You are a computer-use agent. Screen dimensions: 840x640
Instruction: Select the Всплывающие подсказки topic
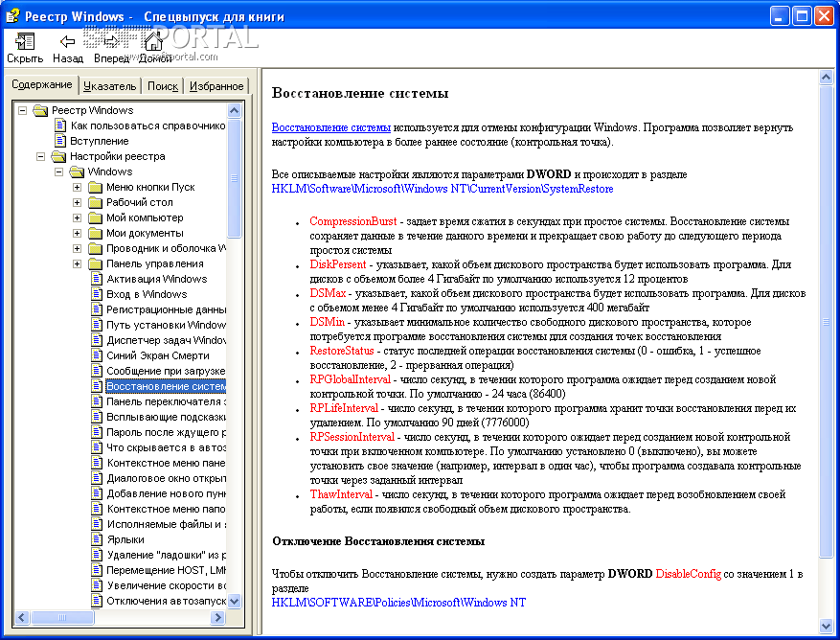coord(166,417)
